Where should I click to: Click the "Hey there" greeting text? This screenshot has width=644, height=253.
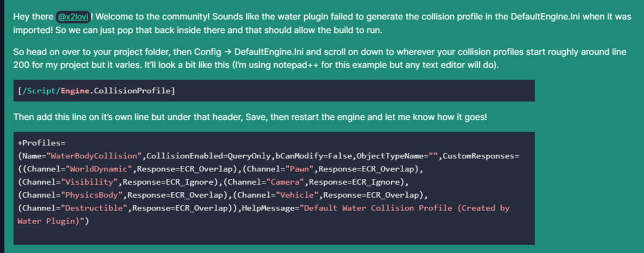pos(32,17)
